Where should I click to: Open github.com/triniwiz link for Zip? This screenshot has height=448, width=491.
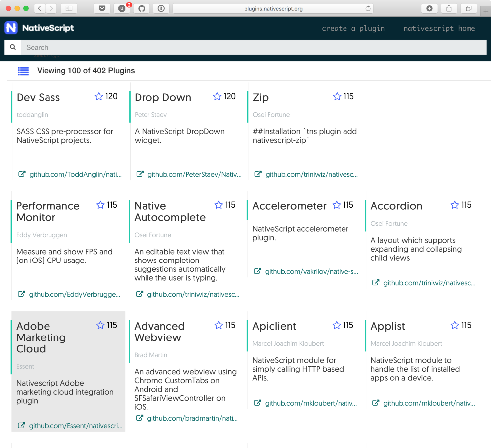point(312,174)
